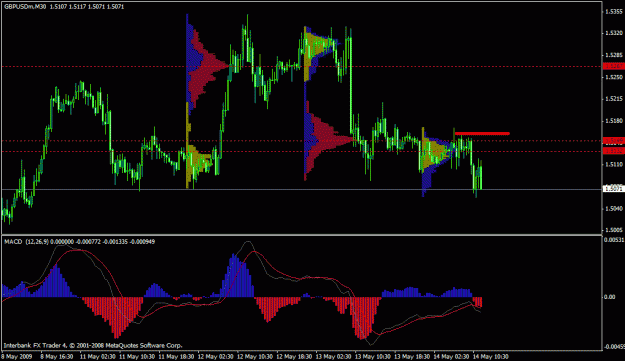This screenshot has height=361, width=625.
Task: Select the thick red horizontal line on the chart
Action: (482, 133)
